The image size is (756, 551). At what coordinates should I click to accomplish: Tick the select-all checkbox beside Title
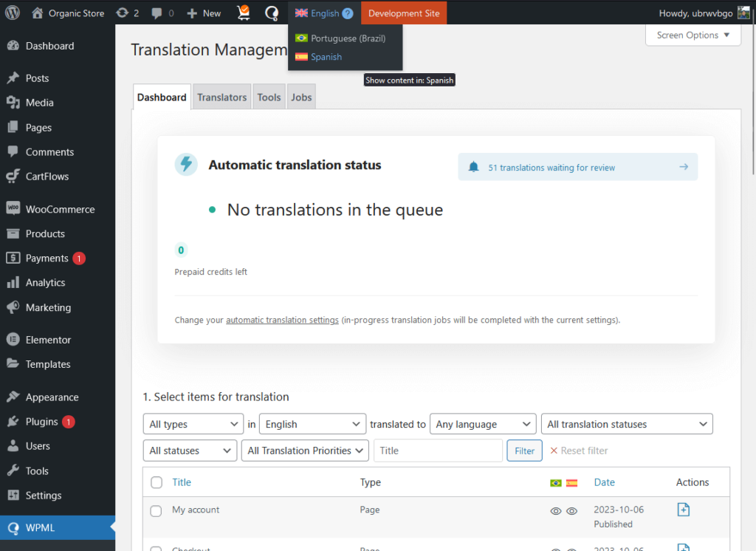pyautogui.click(x=157, y=482)
